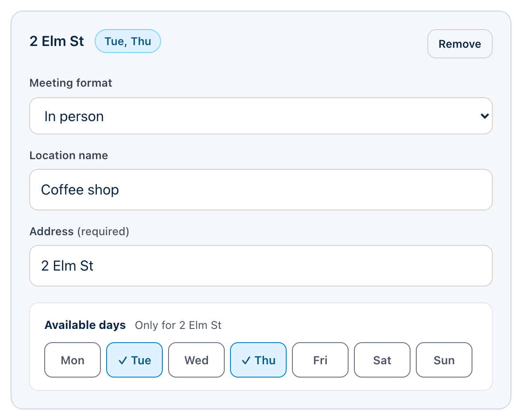Click the Location name label
Image resolution: width=522 pixels, height=420 pixels.
coord(69,156)
